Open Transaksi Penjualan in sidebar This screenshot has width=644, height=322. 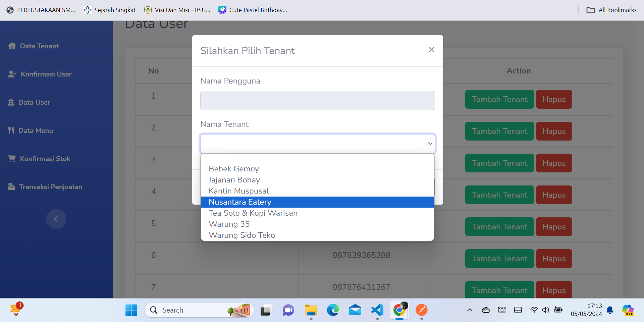[50, 187]
